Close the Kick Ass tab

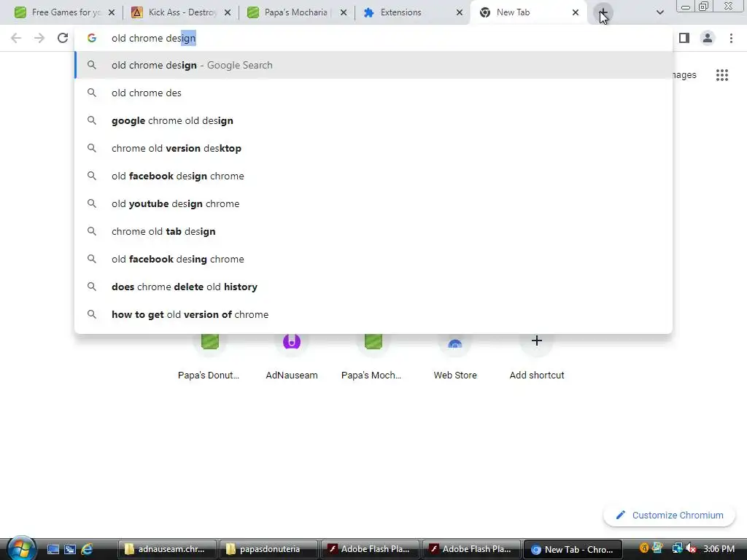pyautogui.click(x=228, y=12)
